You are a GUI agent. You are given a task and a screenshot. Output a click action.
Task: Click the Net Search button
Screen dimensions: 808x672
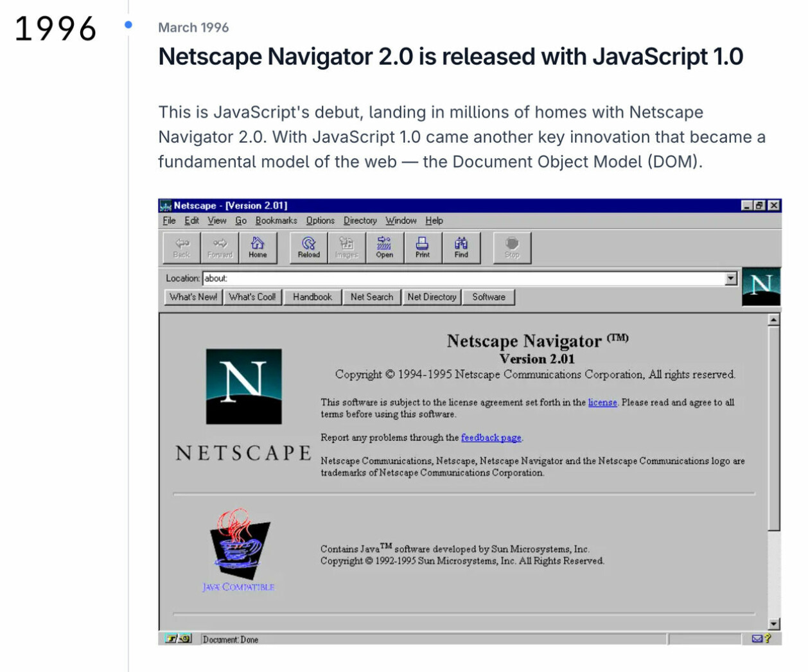[x=372, y=297]
